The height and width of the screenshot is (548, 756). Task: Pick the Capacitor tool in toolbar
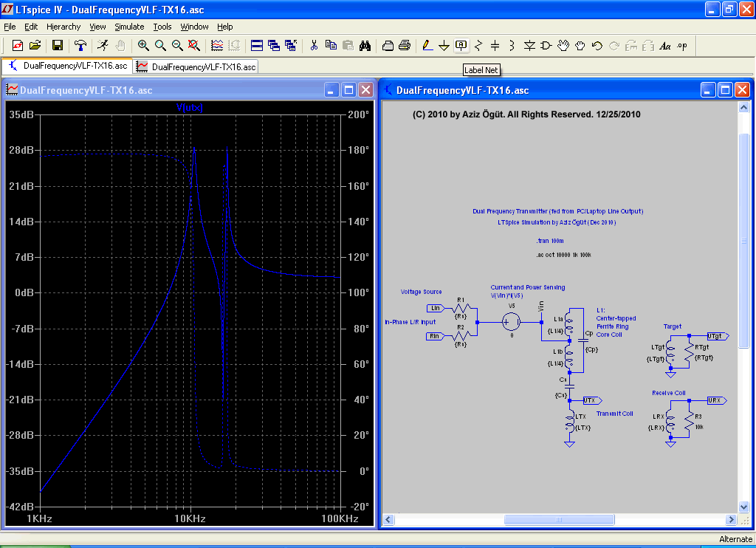495,46
